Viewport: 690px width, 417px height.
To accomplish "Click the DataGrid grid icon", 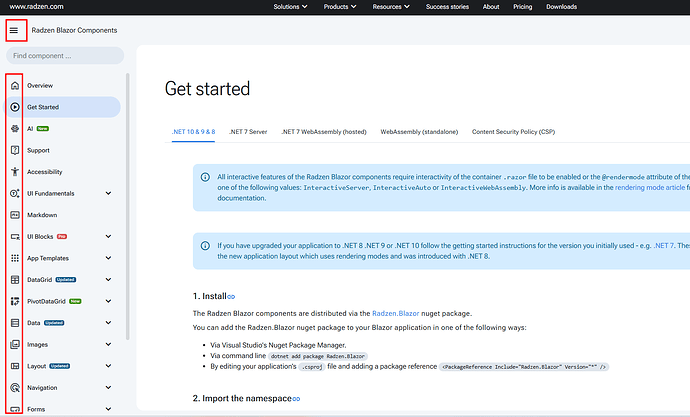I will 14,280.
